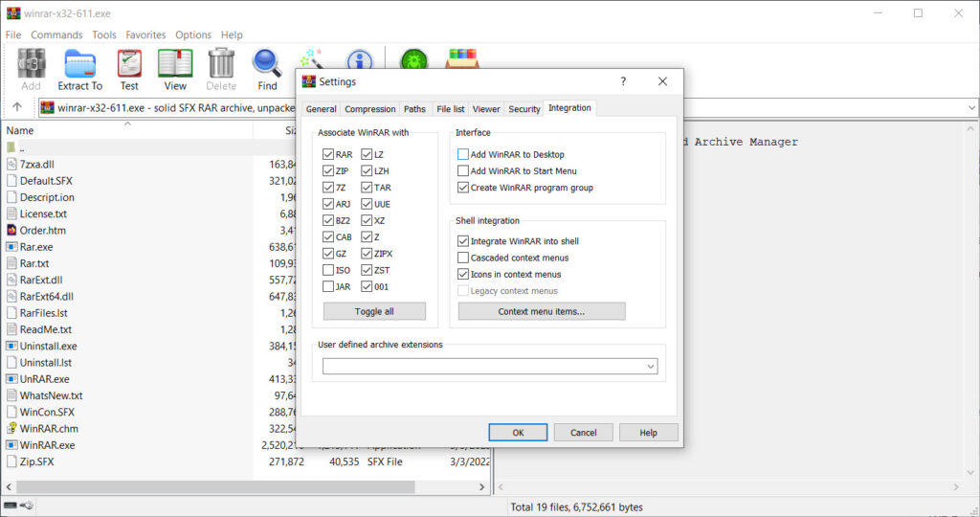Click the parent folder '..' icon
980x517 pixels.
point(11,147)
